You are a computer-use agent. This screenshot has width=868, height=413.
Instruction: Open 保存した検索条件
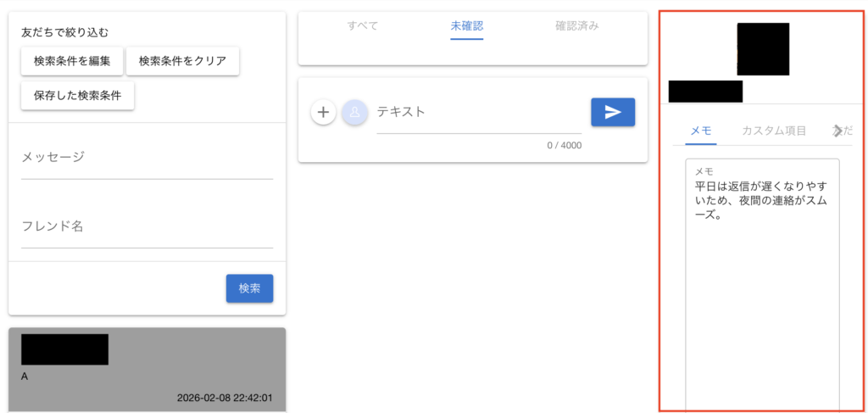pos(77,96)
